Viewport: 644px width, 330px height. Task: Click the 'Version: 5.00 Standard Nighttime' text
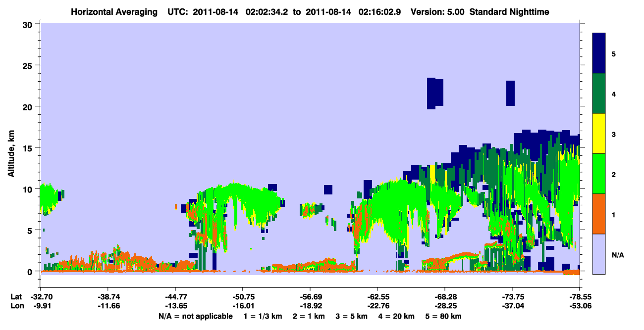pyautogui.click(x=480, y=11)
